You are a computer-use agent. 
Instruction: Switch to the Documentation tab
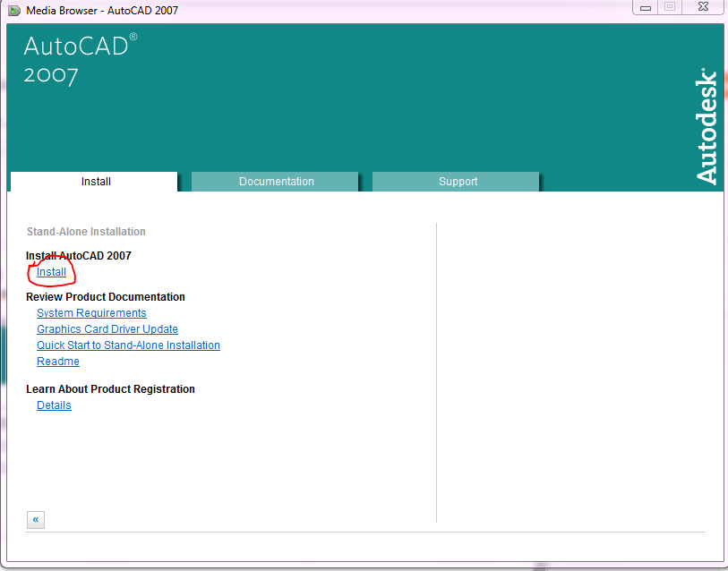tap(274, 182)
